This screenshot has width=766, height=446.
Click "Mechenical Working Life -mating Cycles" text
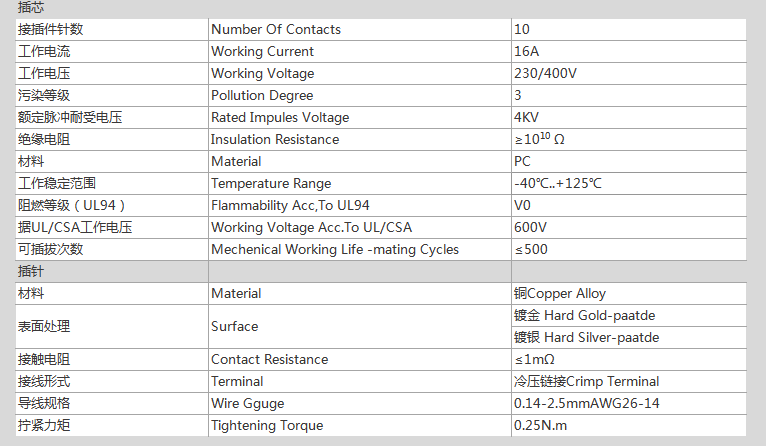[335, 249]
